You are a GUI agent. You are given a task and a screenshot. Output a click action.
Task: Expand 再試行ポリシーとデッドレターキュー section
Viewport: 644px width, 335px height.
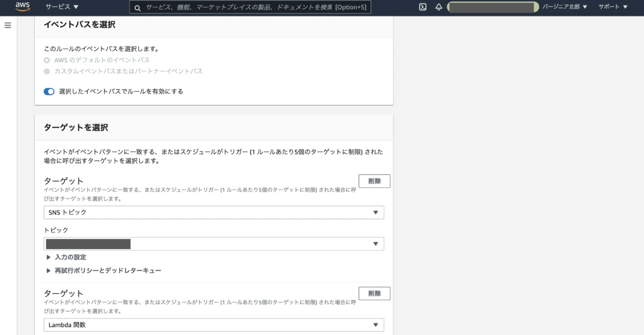pos(104,271)
